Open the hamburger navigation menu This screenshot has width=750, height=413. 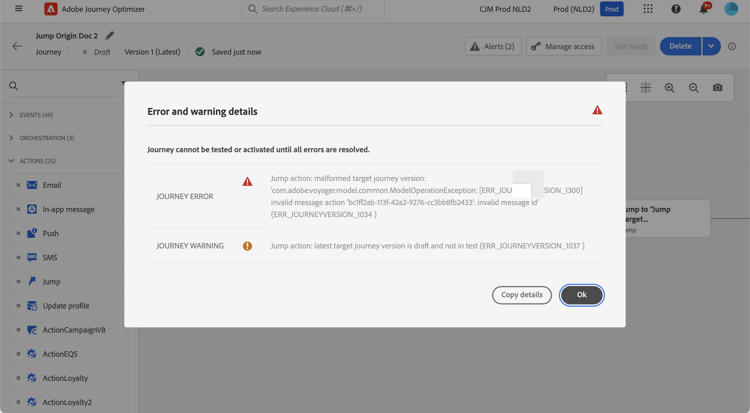coord(18,9)
